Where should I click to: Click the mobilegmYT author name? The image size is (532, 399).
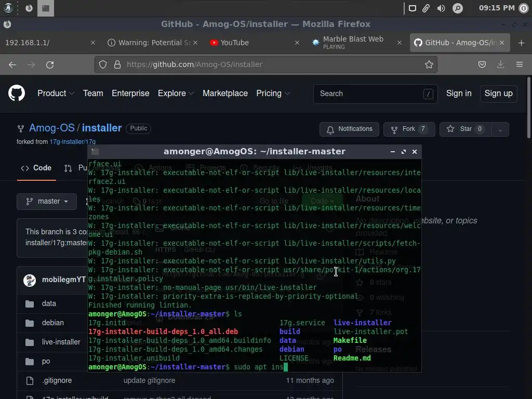[64, 280]
